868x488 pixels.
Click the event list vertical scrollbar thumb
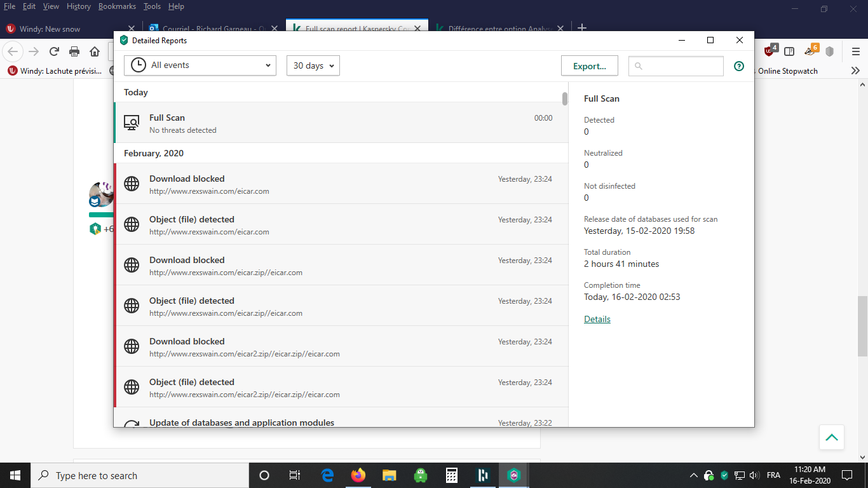point(565,98)
